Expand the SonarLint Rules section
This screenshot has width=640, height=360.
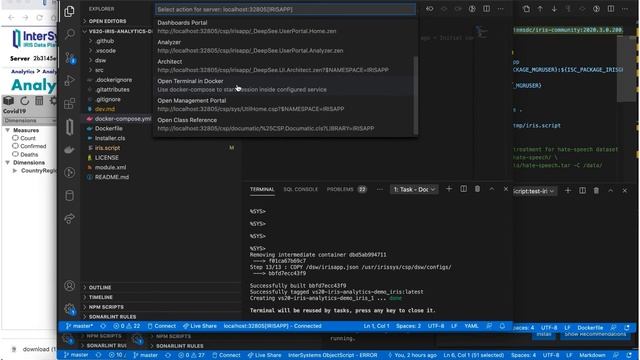112,317
